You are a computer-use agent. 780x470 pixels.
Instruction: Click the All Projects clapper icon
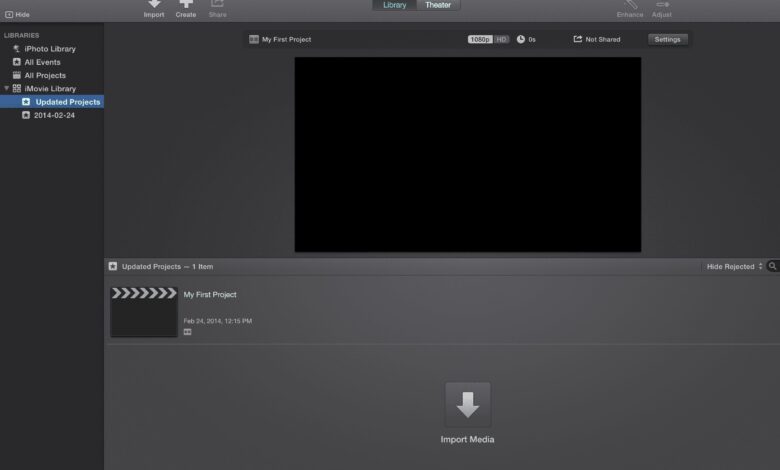pos(16,76)
